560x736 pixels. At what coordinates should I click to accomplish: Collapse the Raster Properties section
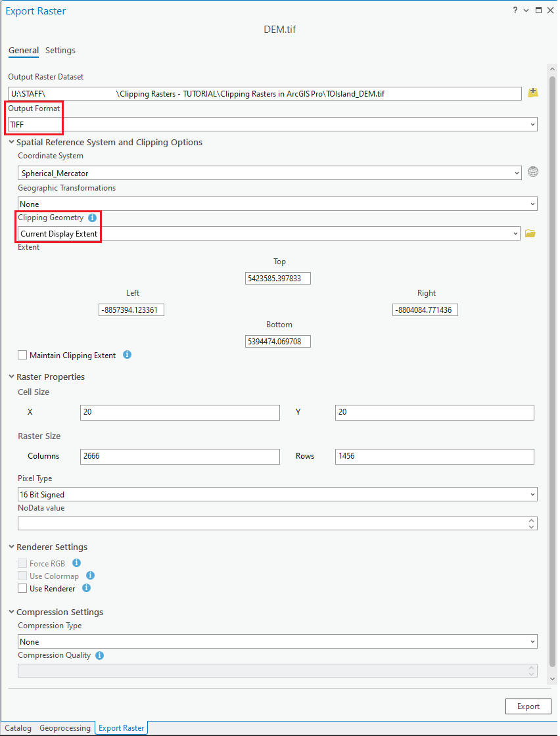click(11, 377)
